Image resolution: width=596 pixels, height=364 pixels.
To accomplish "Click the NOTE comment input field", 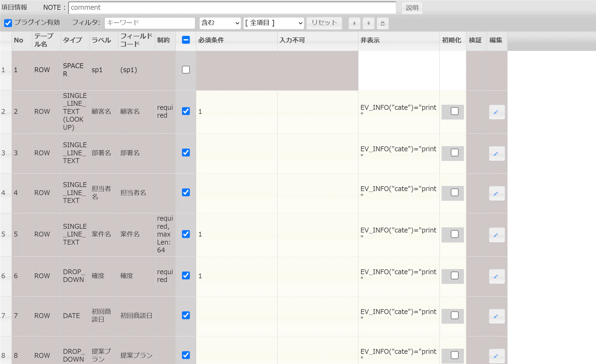I will [232, 8].
